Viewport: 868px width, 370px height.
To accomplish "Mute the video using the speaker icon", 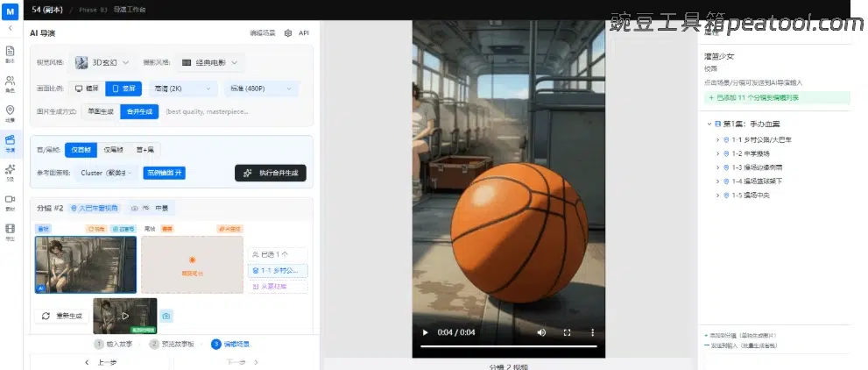I will point(541,333).
